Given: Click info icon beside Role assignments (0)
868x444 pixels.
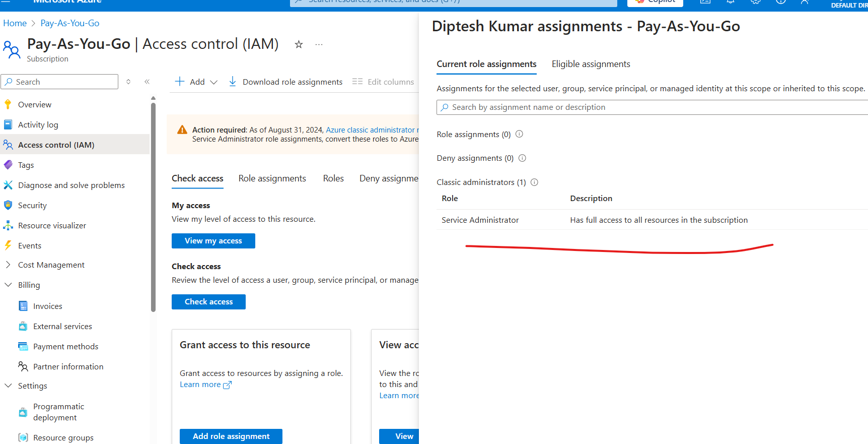Looking at the screenshot, I should 519,134.
